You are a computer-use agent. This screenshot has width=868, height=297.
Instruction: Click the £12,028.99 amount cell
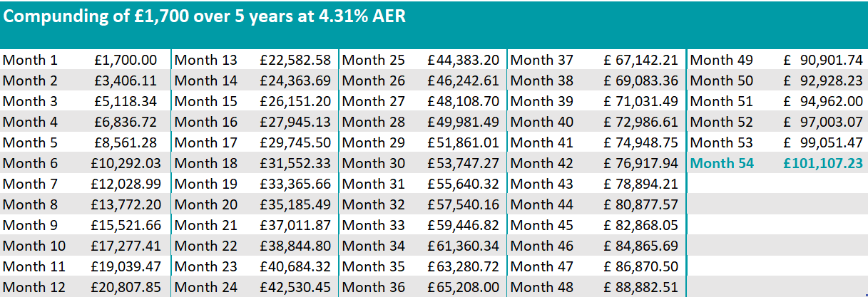click(123, 184)
